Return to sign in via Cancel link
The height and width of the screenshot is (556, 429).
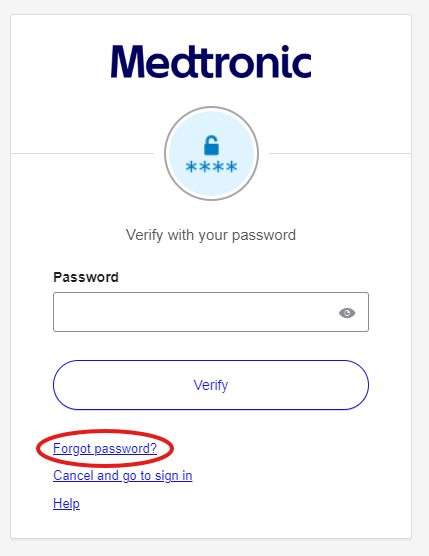pos(123,476)
